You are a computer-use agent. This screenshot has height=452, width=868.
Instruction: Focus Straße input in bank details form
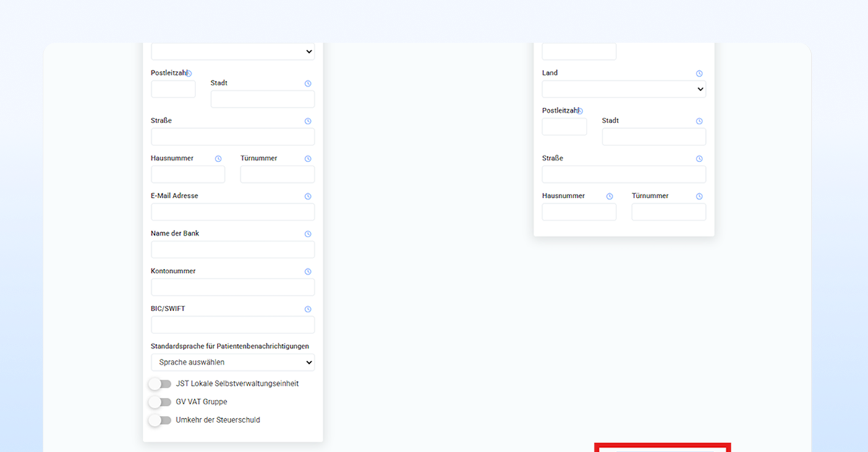coord(233,137)
